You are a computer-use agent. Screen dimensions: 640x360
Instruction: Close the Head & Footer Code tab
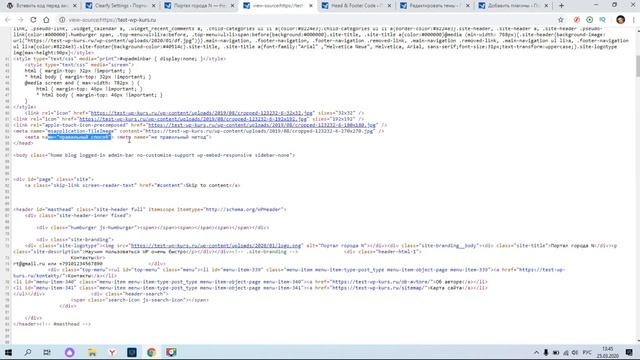[389, 6]
